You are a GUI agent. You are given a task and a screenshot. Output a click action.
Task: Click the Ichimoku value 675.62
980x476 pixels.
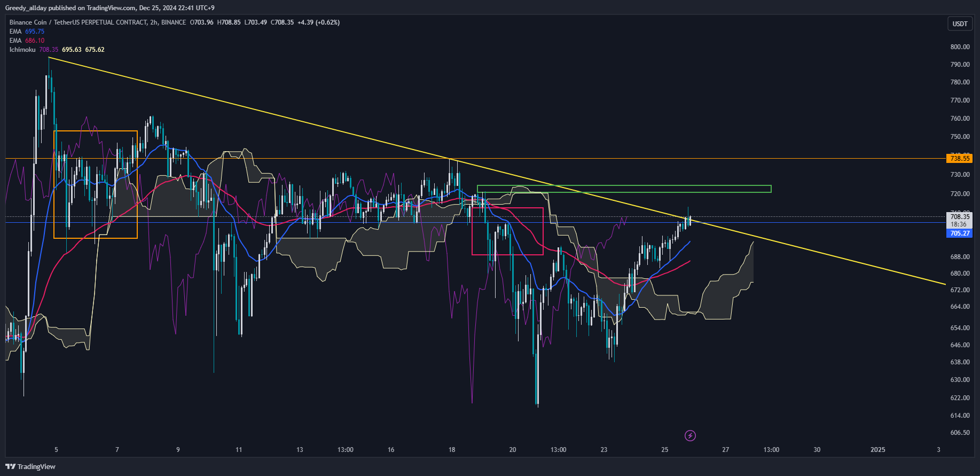click(95, 50)
